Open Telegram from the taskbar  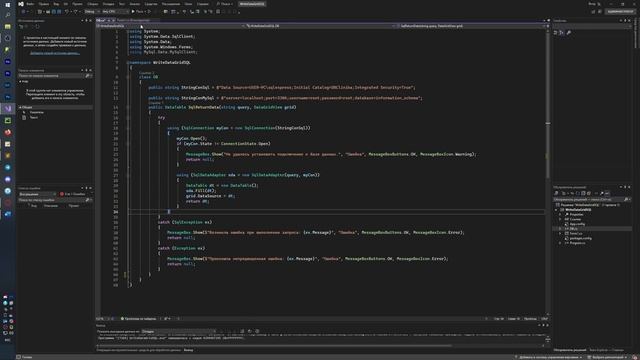[7, 167]
